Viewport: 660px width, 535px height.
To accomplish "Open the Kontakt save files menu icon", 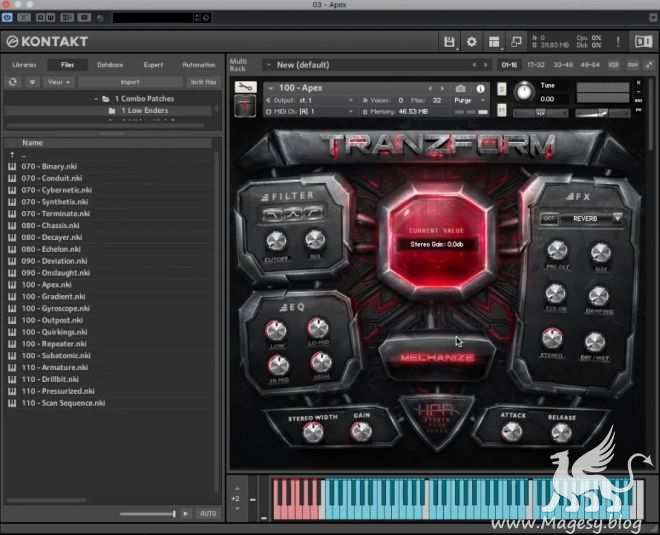I will click(x=449, y=42).
